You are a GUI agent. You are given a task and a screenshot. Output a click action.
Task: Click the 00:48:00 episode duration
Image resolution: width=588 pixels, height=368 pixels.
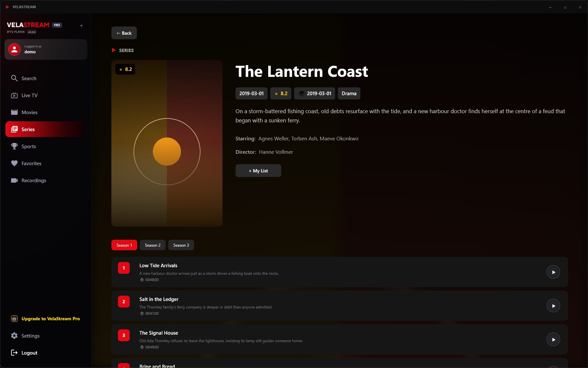point(150,280)
